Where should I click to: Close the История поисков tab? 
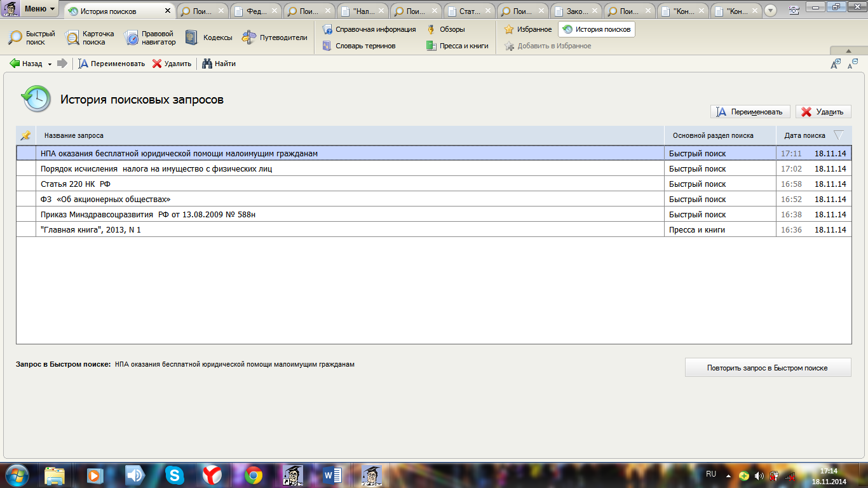tap(168, 11)
